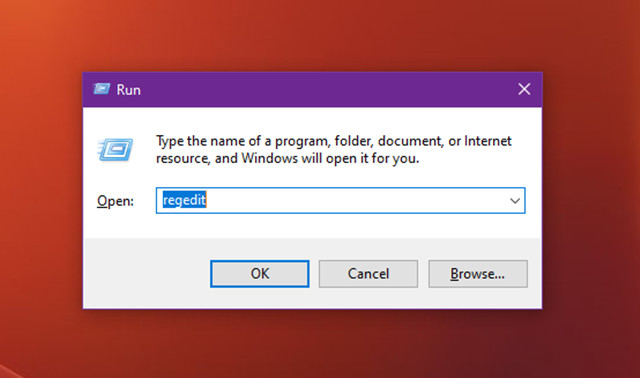Focus the Open text input box
Viewport: 640px width, 378px height.
coord(340,200)
